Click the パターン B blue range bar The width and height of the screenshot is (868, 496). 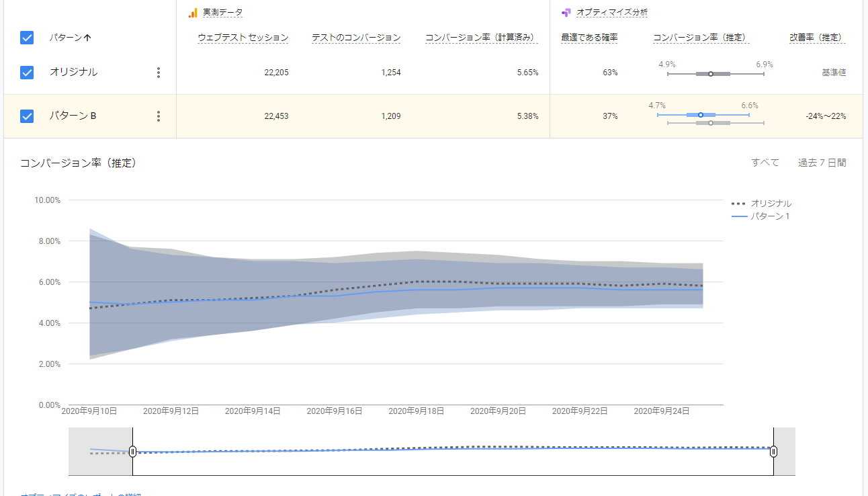(703, 115)
